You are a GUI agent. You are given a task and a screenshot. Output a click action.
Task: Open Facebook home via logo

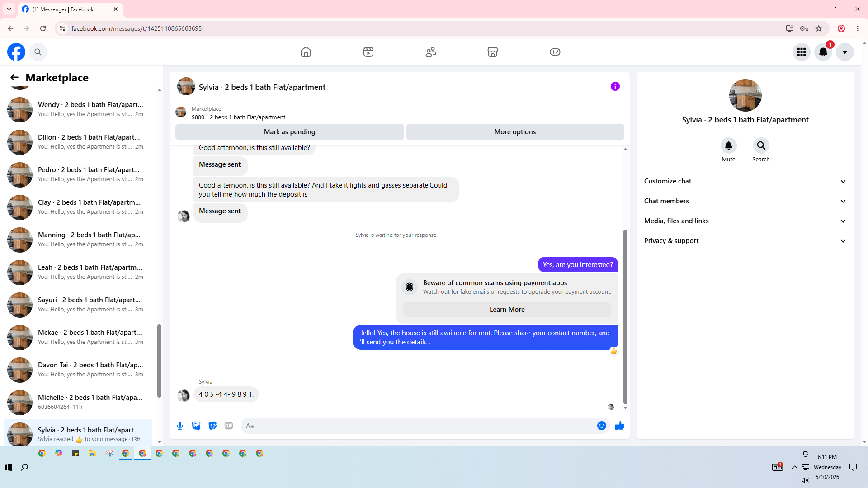click(x=16, y=52)
